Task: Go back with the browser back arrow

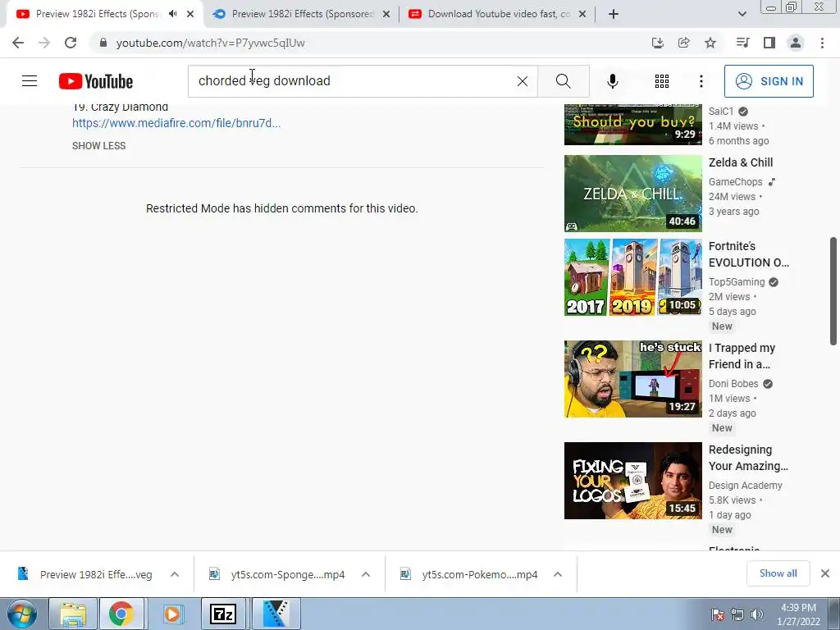Action: click(18, 43)
